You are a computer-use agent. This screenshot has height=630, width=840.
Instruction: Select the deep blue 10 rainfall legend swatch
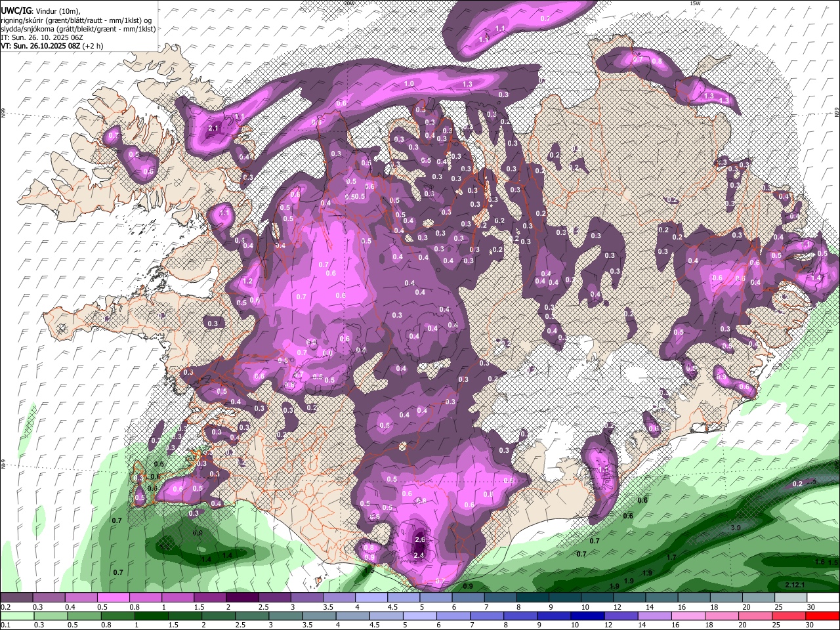pyautogui.click(x=586, y=616)
